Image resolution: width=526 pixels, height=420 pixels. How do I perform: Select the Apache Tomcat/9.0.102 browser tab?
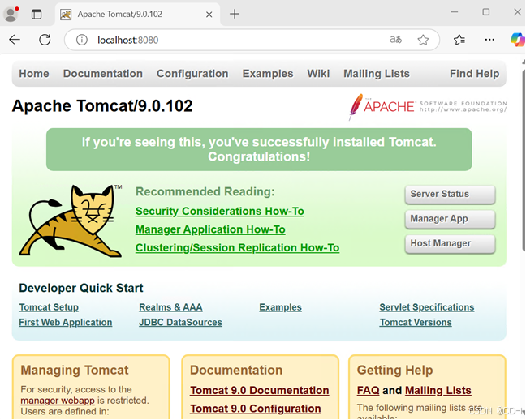137,14
